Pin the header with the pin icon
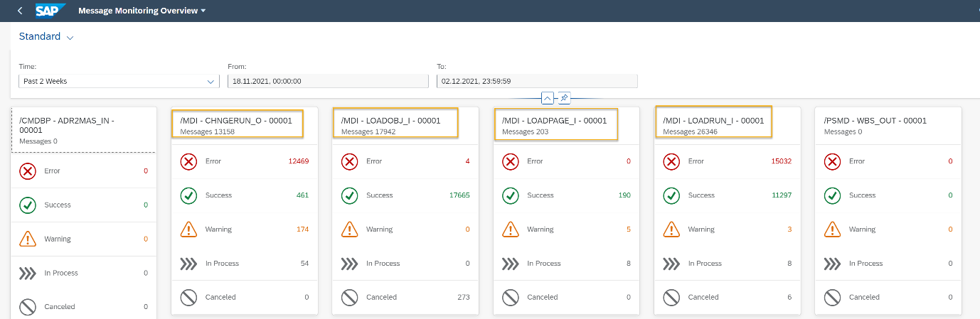 click(564, 98)
